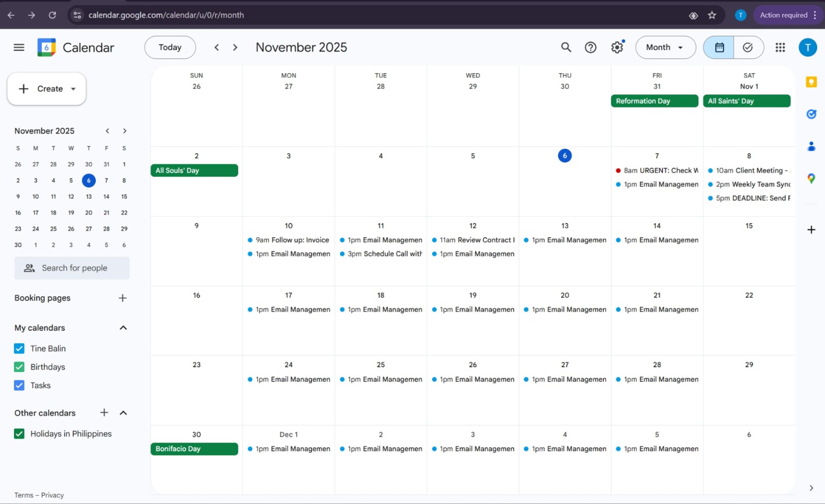Show next month in mini calendar
The width and height of the screenshot is (825, 504).
[124, 131]
